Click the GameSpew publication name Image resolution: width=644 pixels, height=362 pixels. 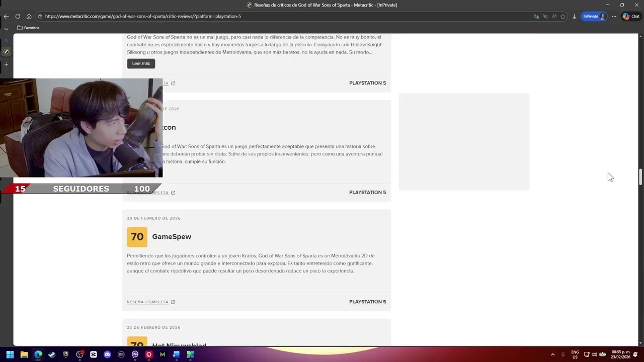click(x=172, y=236)
